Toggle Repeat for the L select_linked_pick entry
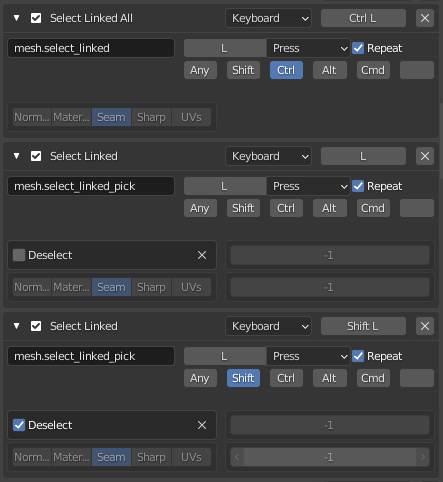This screenshot has height=482, width=443. (358, 186)
